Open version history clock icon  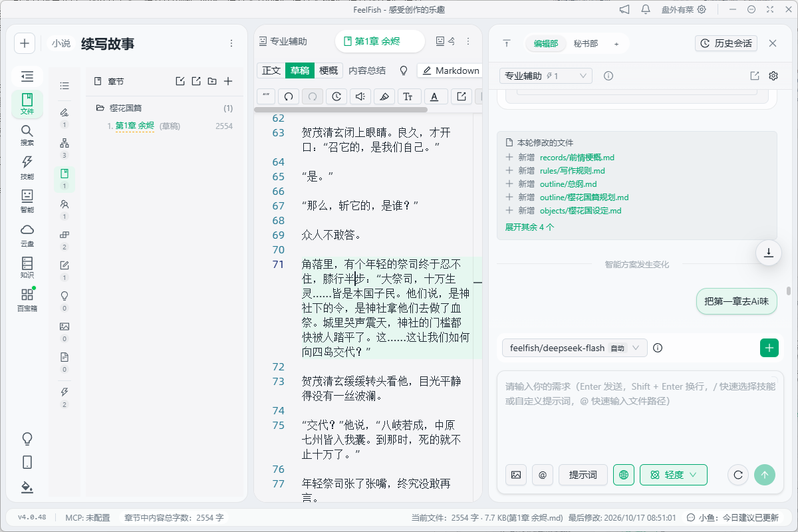click(336, 96)
